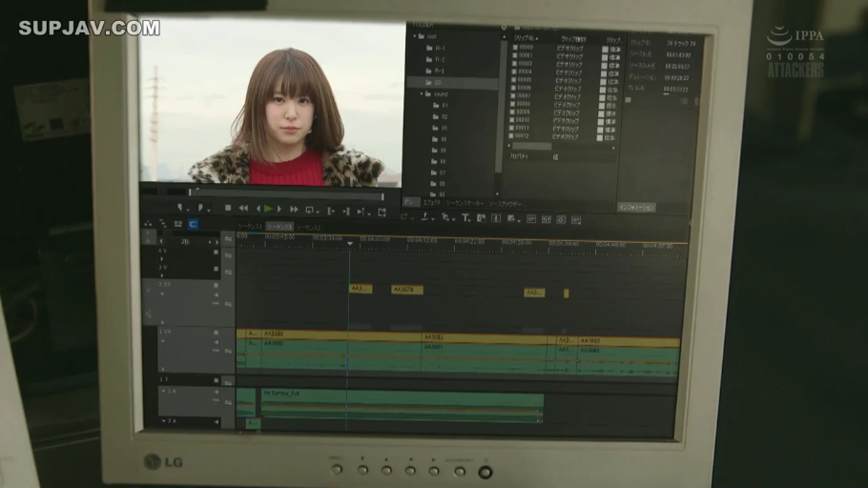Select the Title (T) tool in the timeline toolbar
This screenshot has width=868, height=488.
(466, 218)
